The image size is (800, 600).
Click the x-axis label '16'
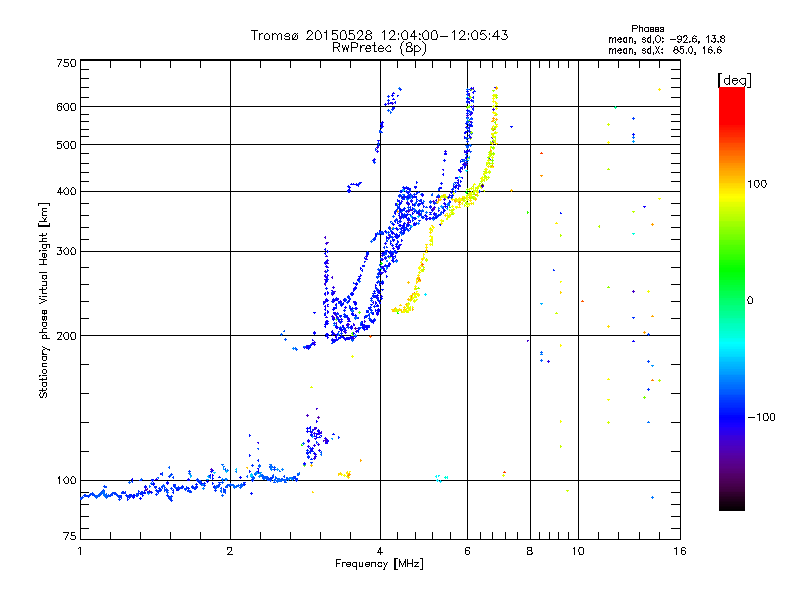pos(680,551)
